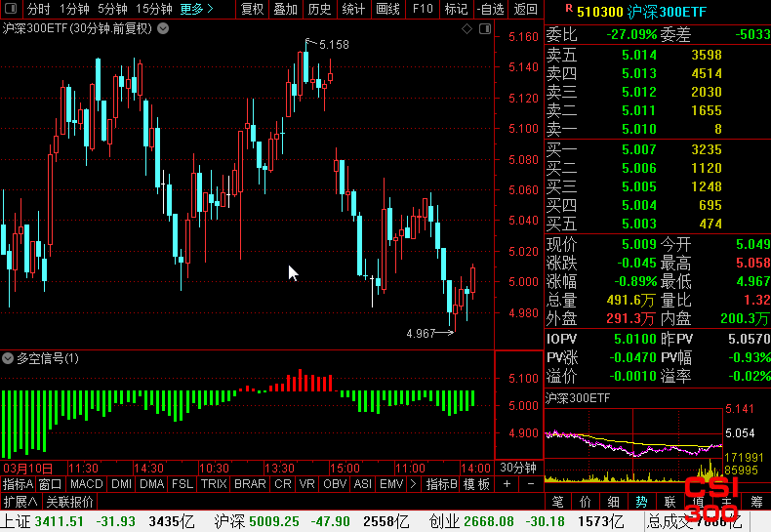771x532 pixels.
Task: Open the 多空信号 indicator dropdown
Action: tap(8, 358)
